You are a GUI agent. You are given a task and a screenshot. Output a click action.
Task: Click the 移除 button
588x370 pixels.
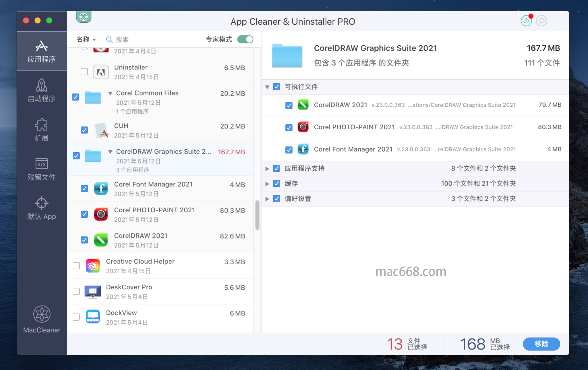click(x=541, y=344)
